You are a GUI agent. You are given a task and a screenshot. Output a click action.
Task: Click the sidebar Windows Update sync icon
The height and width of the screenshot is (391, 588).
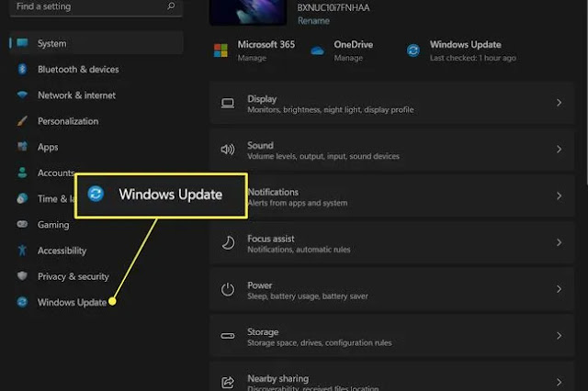click(22, 302)
